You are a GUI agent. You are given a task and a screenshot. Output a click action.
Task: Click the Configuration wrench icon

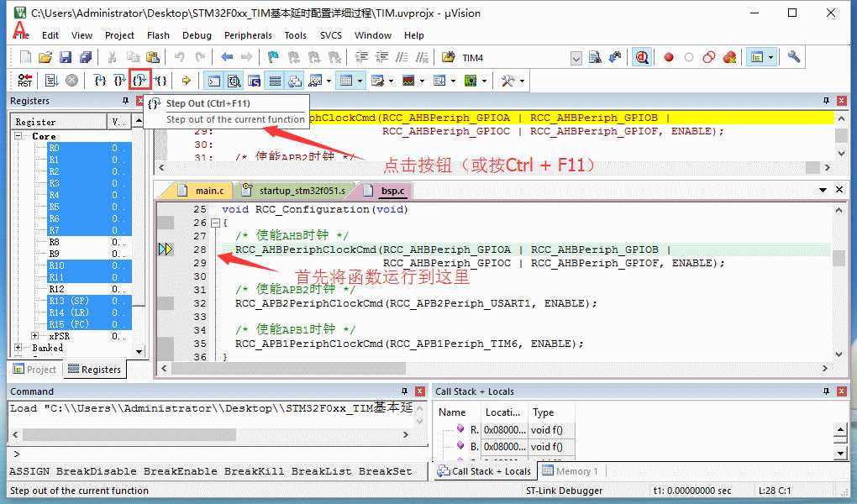(x=794, y=57)
